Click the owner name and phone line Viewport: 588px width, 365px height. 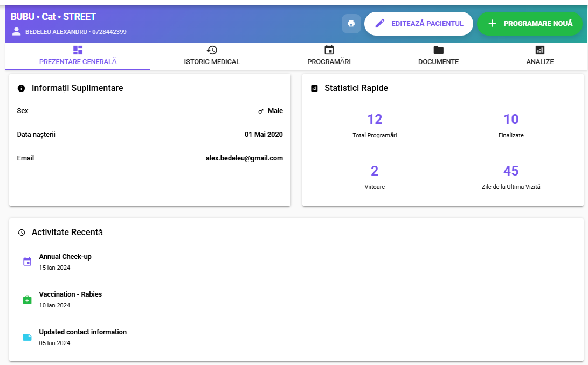click(76, 32)
